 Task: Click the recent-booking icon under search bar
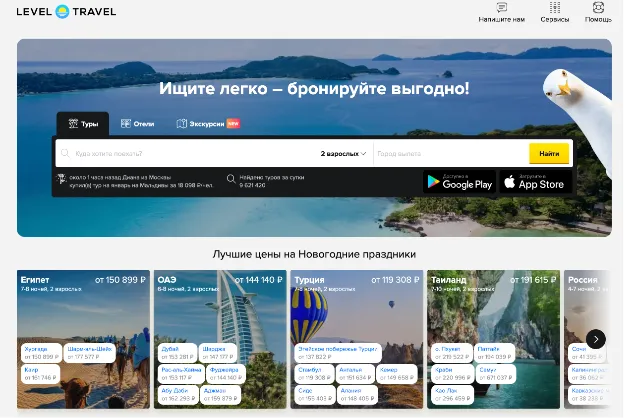tap(61, 180)
